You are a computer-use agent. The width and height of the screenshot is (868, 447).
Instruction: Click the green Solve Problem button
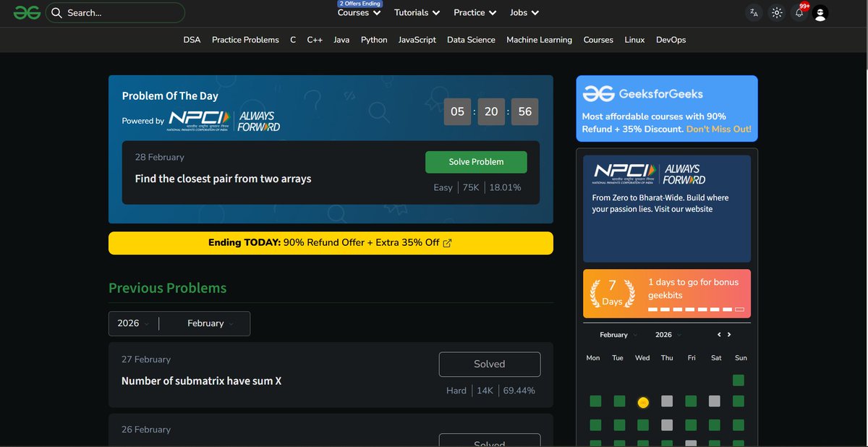[x=476, y=162]
